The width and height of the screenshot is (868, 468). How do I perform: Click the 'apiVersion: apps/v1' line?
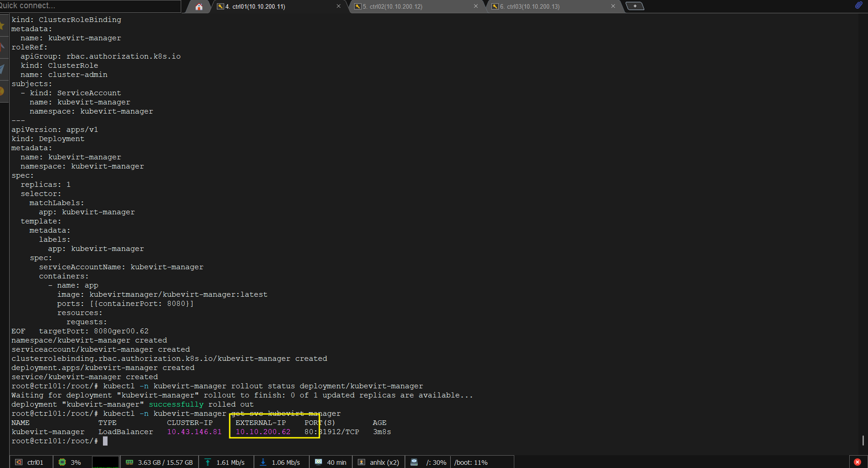[x=55, y=130]
